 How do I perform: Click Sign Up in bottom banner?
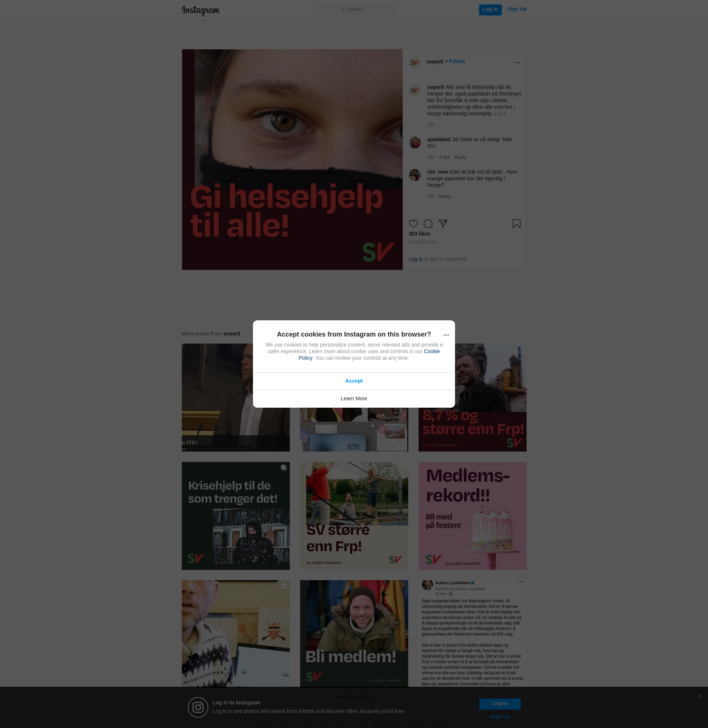[499, 717]
